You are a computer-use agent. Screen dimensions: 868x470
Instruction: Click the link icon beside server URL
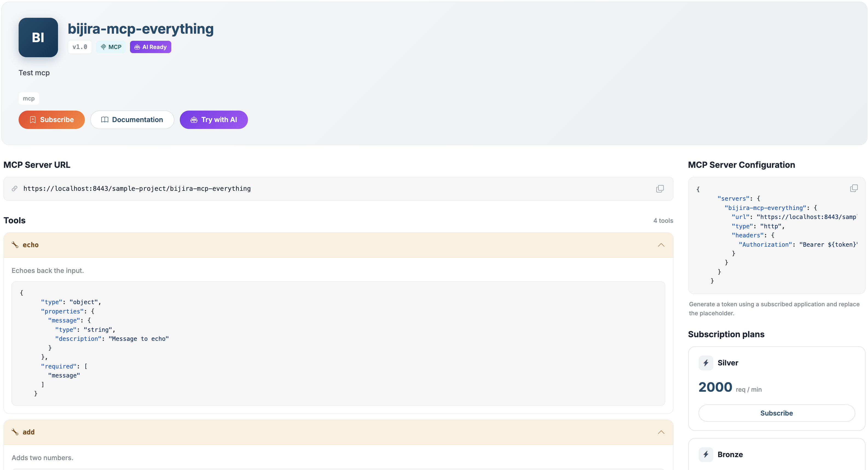(15, 189)
